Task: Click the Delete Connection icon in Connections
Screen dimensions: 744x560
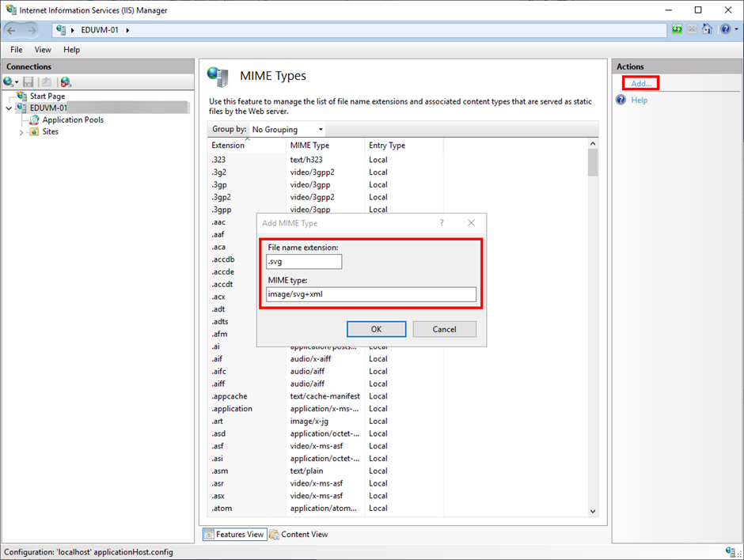Action: [x=66, y=82]
